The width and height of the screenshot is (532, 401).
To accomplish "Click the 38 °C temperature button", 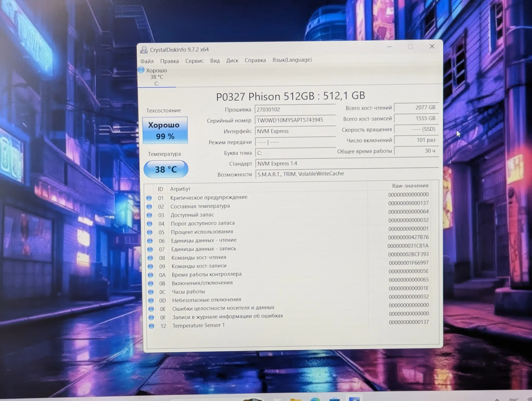I will tap(166, 169).
